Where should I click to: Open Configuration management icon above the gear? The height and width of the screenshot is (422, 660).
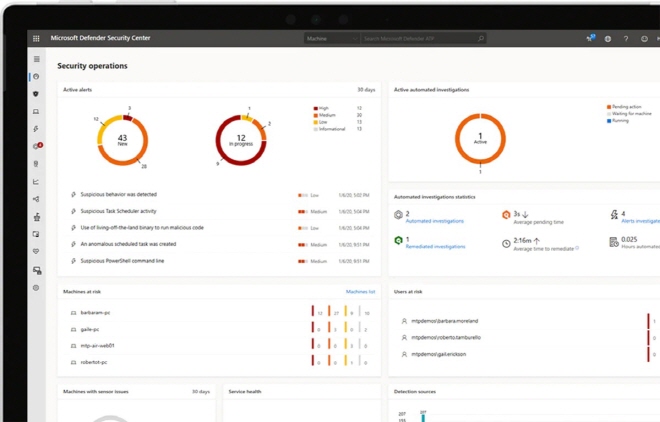pyautogui.click(x=37, y=271)
